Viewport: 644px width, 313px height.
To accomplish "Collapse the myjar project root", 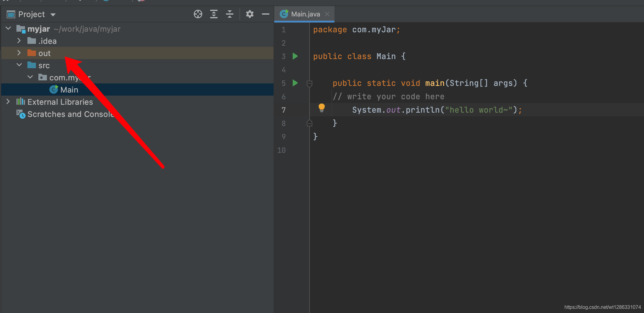I will (x=8, y=29).
